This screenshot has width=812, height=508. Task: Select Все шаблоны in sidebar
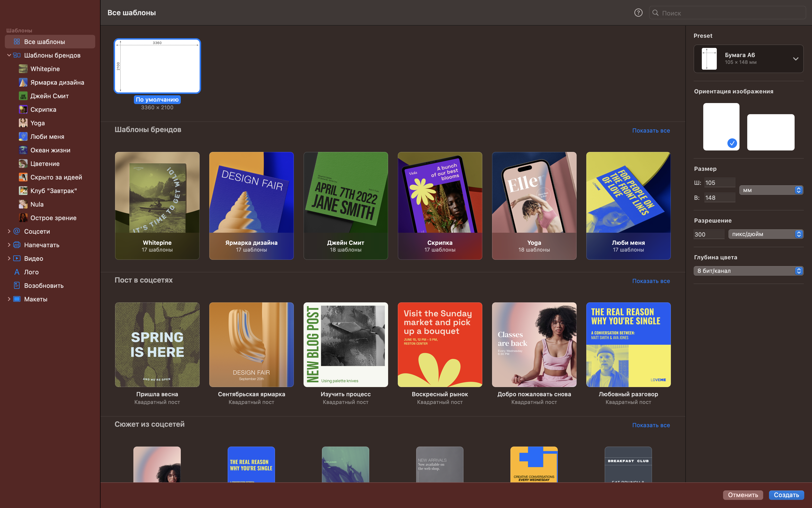click(x=50, y=42)
